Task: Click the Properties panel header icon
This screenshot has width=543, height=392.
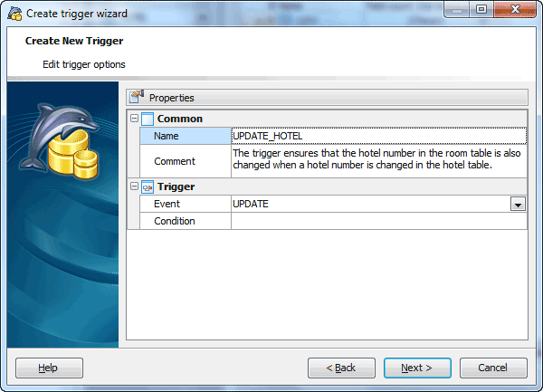Action: [137, 97]
